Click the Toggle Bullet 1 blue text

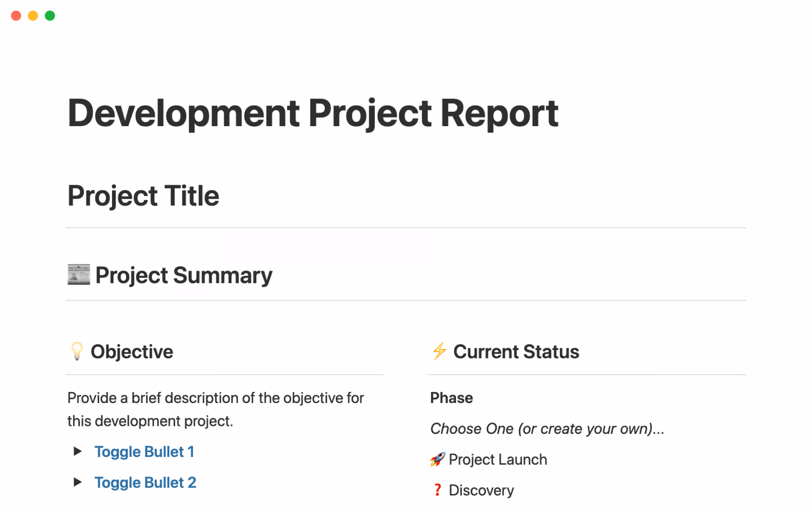point(144,452)
